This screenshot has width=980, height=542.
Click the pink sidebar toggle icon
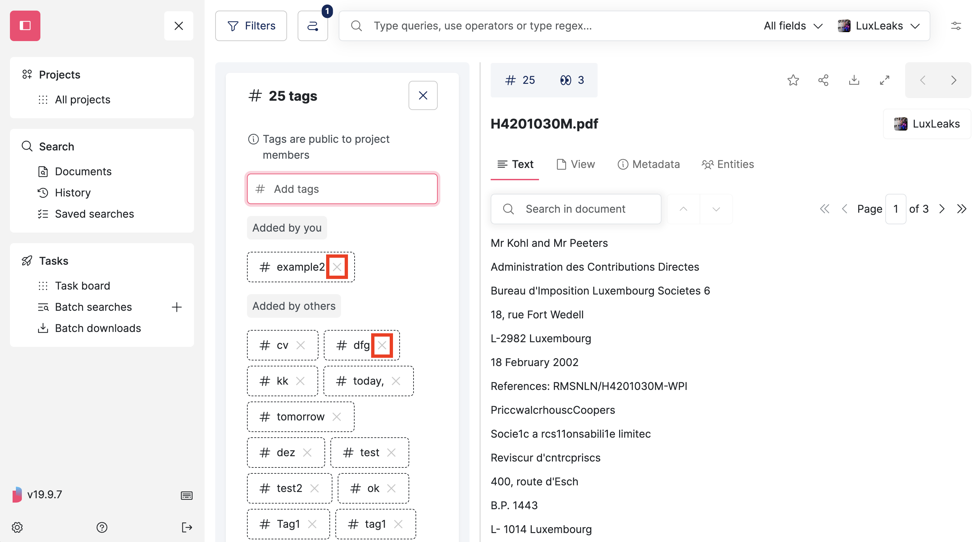(x=25, y=26)
